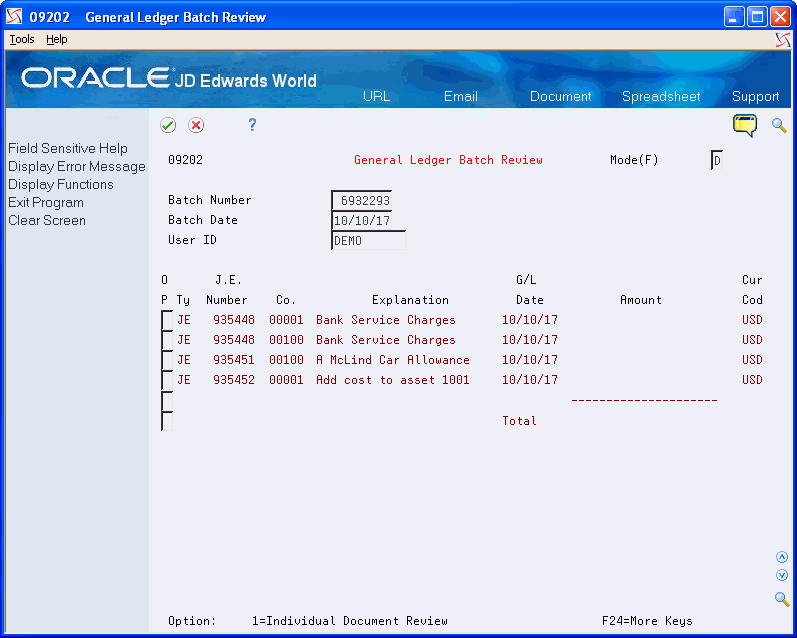The height and width of the screenshot is (638, 797).
Task: Click option field for JE 935448 company 00100
Action: click(167, 340)
